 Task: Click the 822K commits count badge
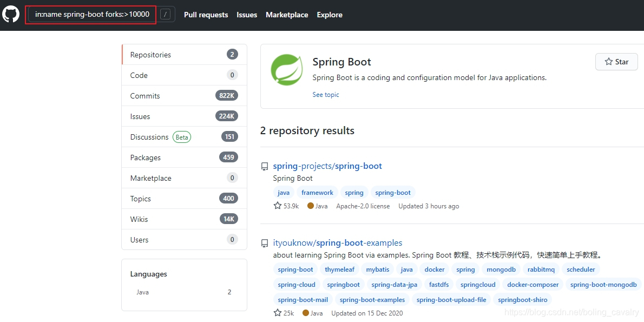227,96
